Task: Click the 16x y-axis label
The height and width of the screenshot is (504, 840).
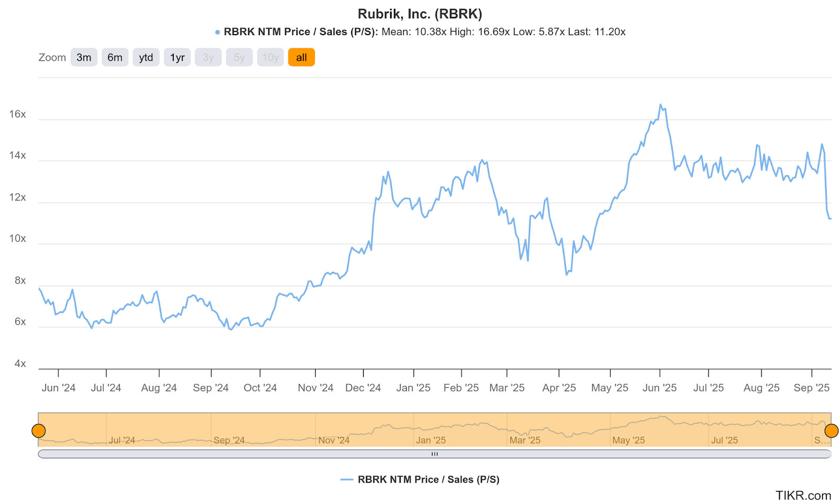Action: tap(17, 114)
